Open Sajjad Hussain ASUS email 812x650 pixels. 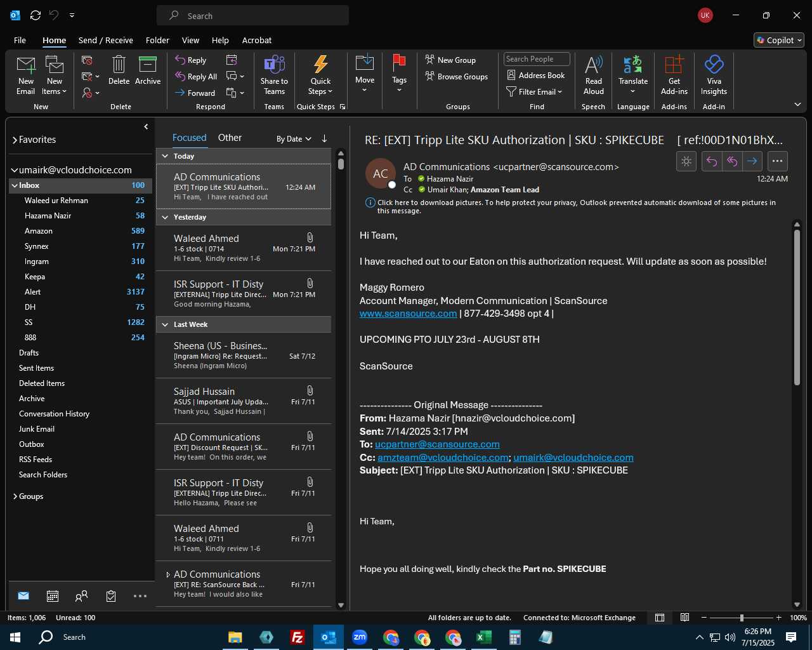(x=244, y=401)
